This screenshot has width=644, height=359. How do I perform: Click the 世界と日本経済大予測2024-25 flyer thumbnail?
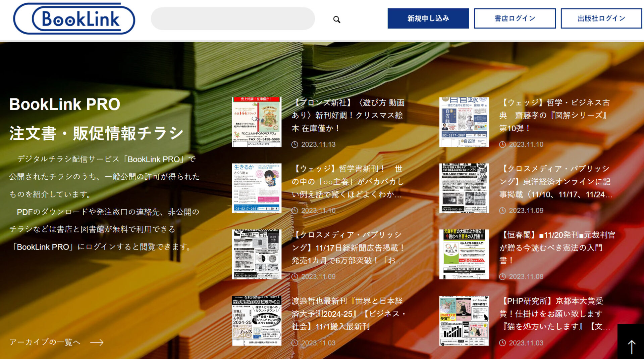(x=256, y=321)
